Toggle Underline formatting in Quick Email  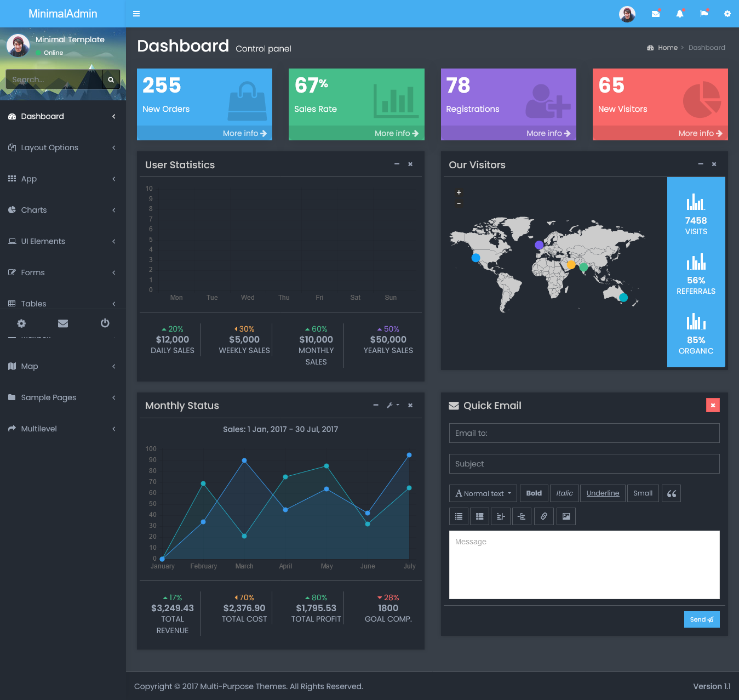click(603, 493)
